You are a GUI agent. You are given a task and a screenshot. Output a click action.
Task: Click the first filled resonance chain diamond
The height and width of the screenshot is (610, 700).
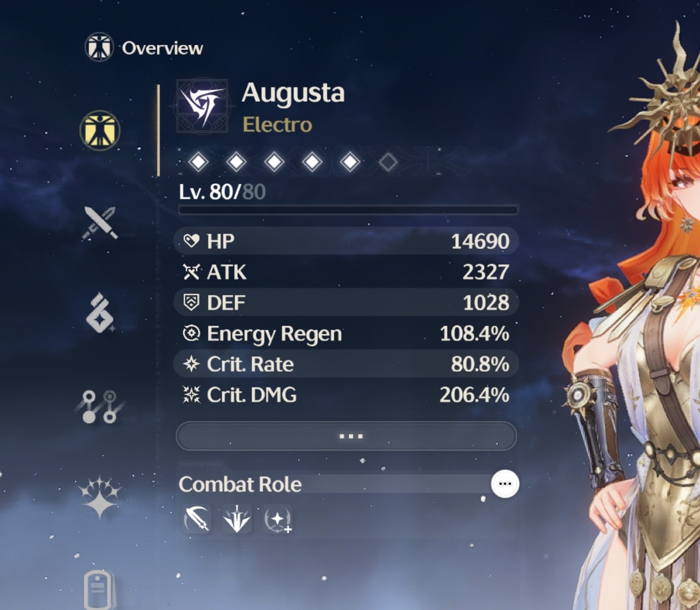click(198, 162)
